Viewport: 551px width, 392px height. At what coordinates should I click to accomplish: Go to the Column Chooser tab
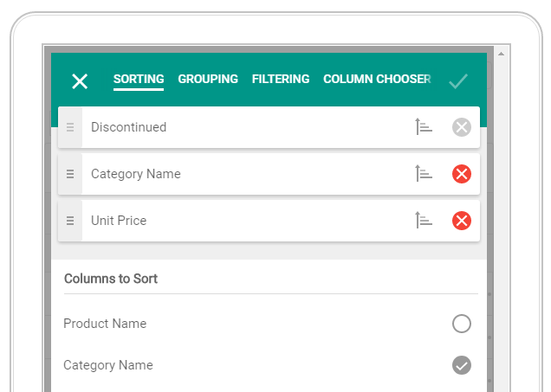click(x=377, y=79)
